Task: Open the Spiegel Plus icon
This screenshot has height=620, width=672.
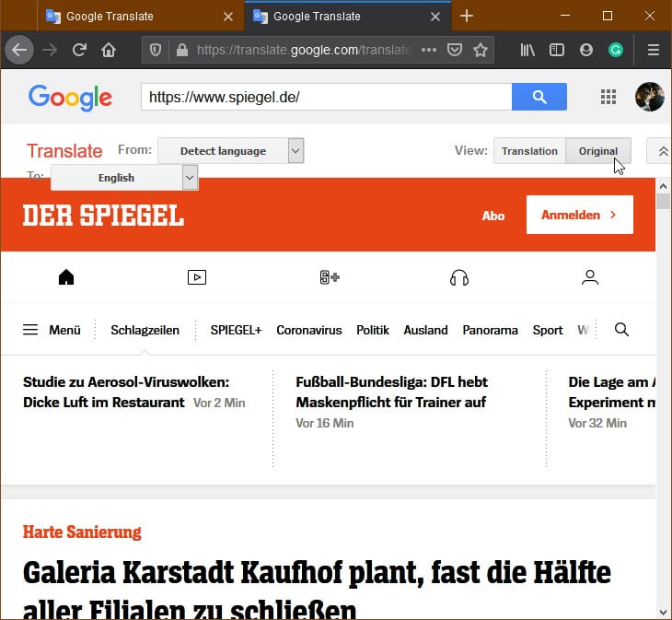Action: [x=330, y=277]
